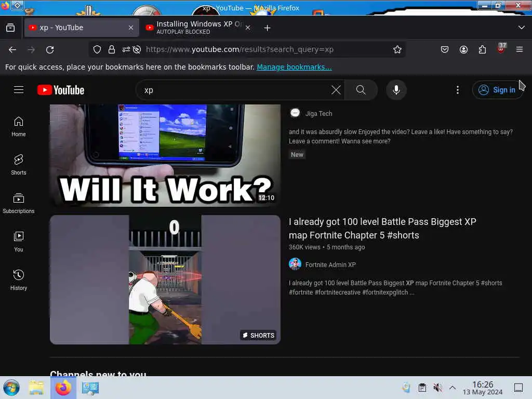Click the Fortnite Admin XP channel avatar
Image resolution: width=532 pixels, height=399 pixels.
pos(295,264)
